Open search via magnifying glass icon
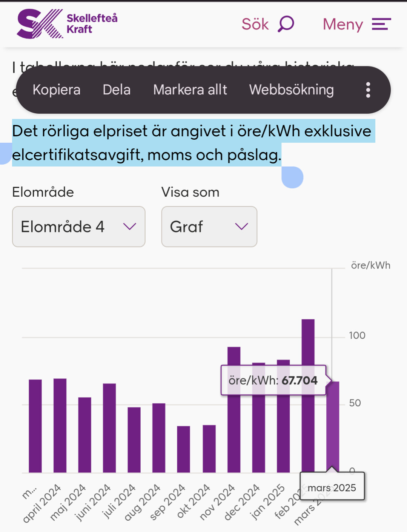This screenshot has height=532, width=407. (286, 24)
